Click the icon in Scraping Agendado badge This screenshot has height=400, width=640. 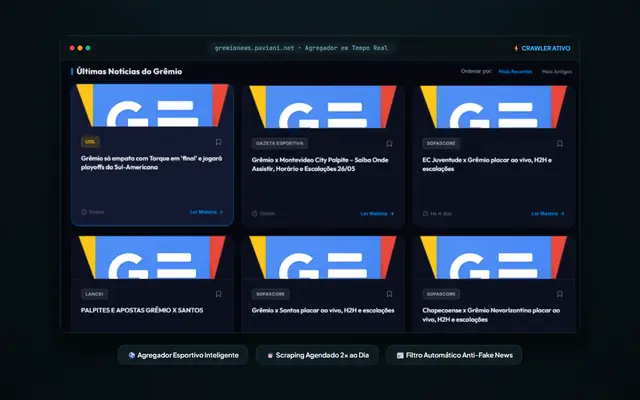point(270,356)
